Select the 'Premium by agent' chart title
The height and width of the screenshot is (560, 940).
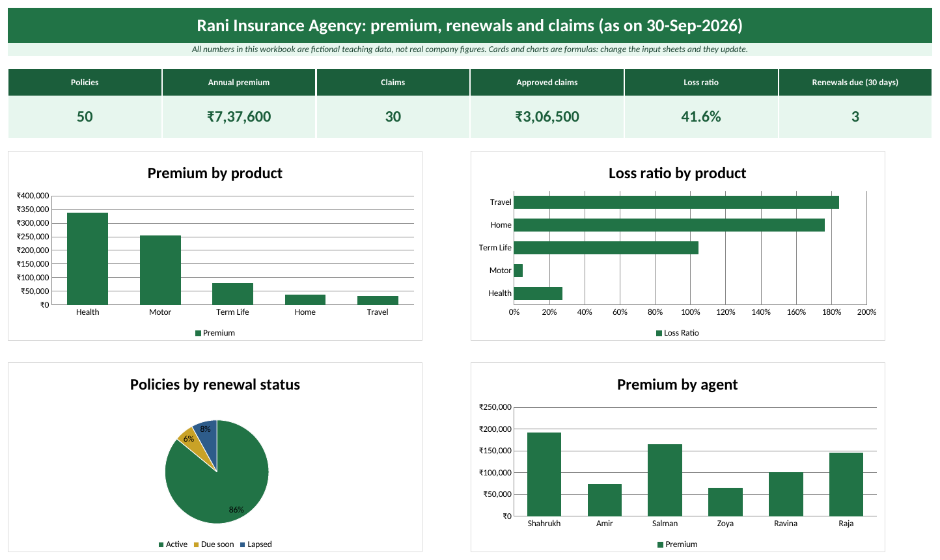pos(677,384)
